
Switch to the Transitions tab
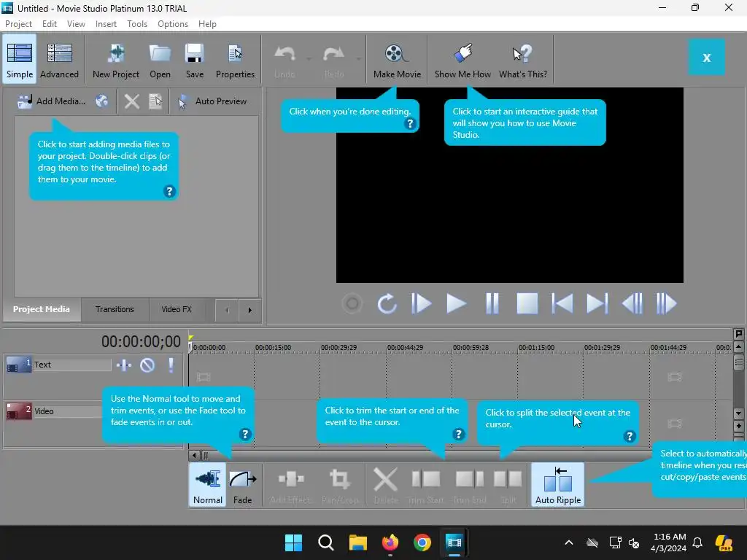click(115, 309)
